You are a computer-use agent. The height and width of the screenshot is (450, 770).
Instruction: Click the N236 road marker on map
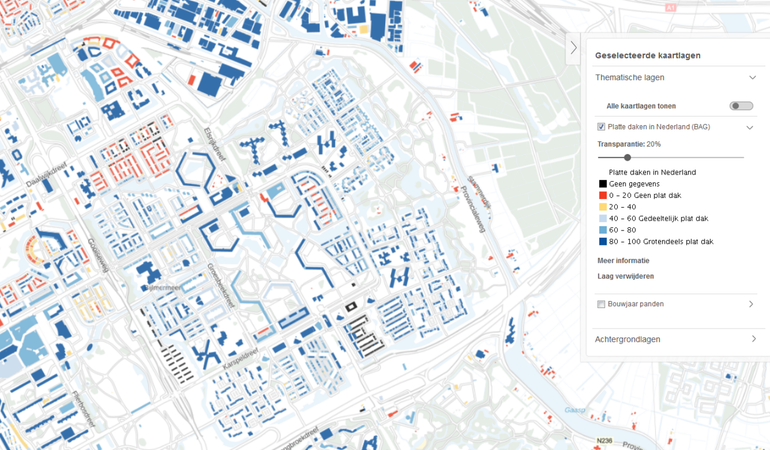(x=605, y=441)
